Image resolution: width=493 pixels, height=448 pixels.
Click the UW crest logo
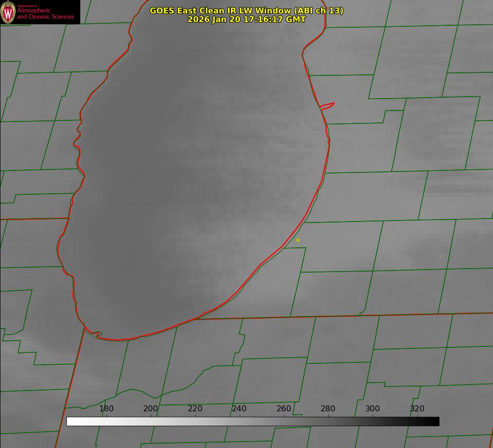tap(8, 12)
